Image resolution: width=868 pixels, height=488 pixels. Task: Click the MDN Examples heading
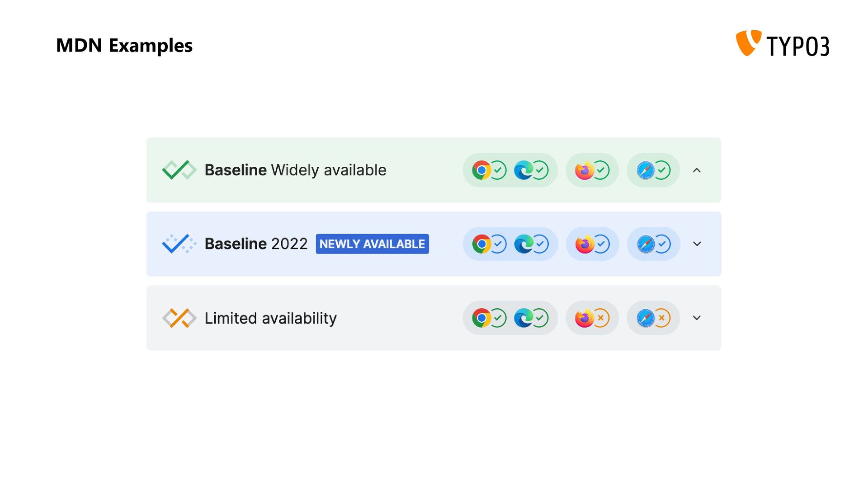point(124,46)
